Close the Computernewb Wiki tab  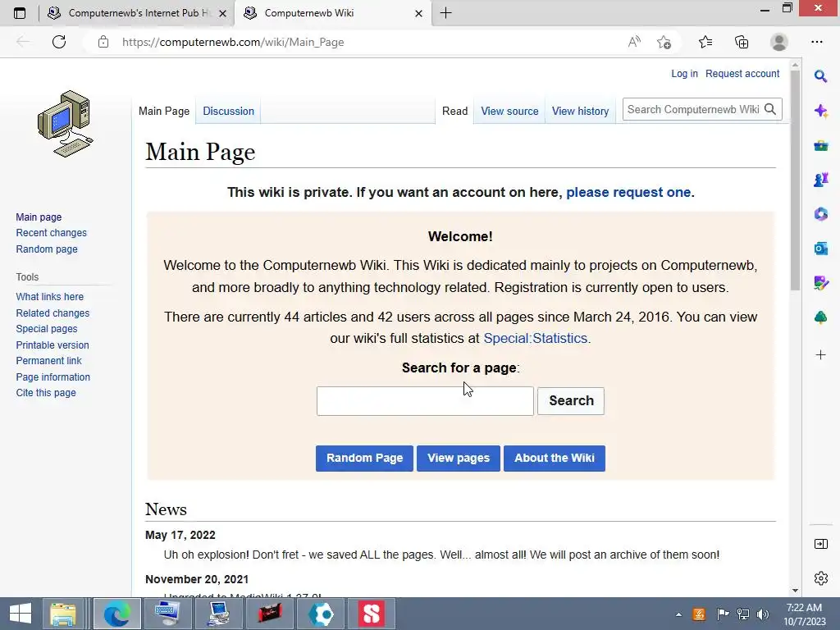pos(419,13)
